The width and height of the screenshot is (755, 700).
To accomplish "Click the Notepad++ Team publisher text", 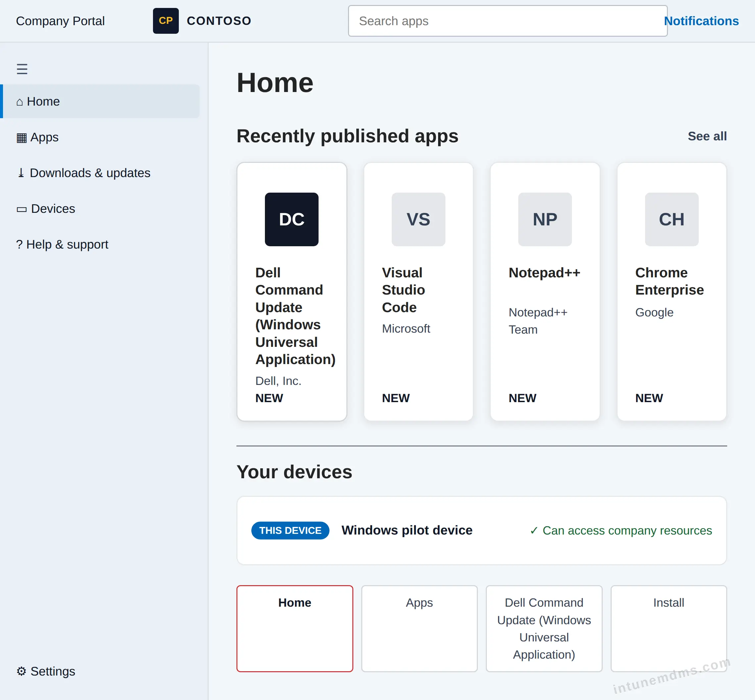I will 538,321.
